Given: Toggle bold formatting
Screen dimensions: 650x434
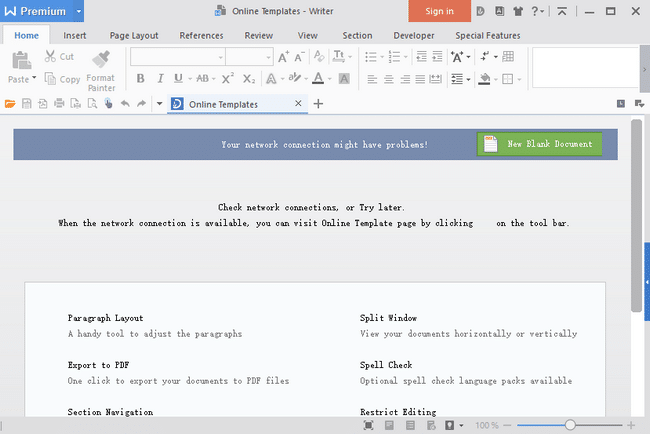Looking at the screenshot, I should tap(141, 78).
